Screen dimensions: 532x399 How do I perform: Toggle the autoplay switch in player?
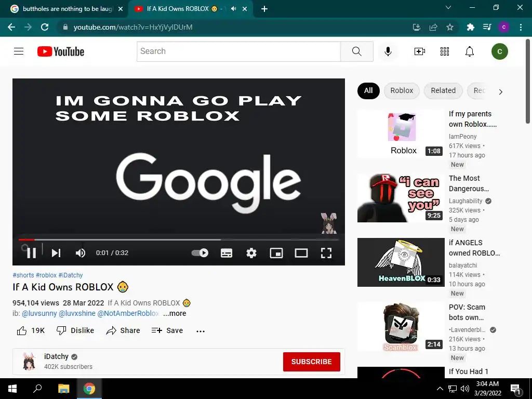(x=200, y=253)
